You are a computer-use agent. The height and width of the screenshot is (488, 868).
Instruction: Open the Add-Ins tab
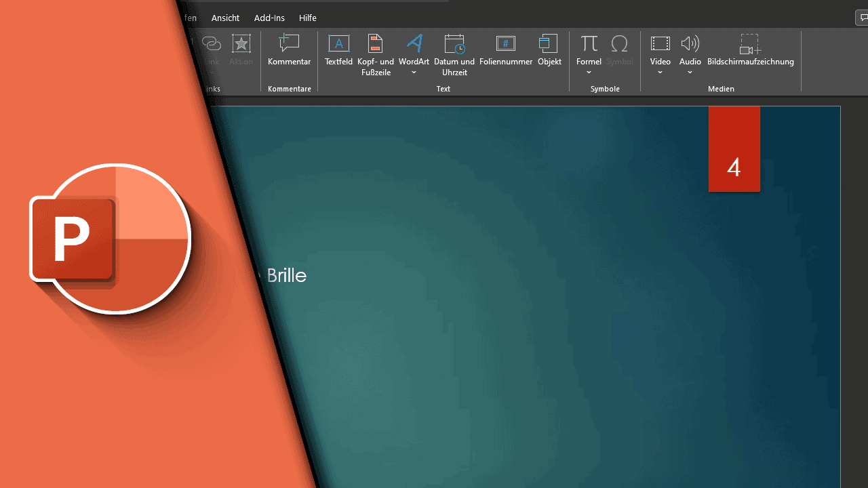(x=269, y=18)
